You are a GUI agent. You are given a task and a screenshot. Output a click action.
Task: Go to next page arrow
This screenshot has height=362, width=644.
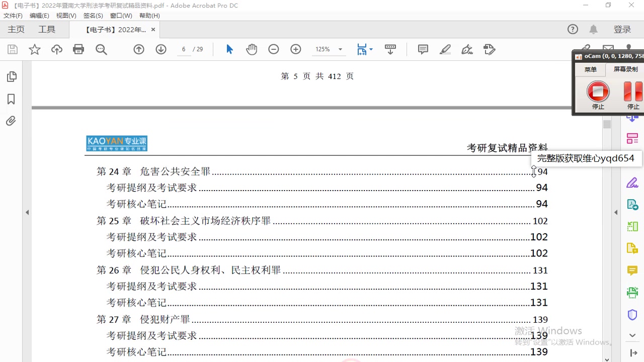(x=161, y=49)
